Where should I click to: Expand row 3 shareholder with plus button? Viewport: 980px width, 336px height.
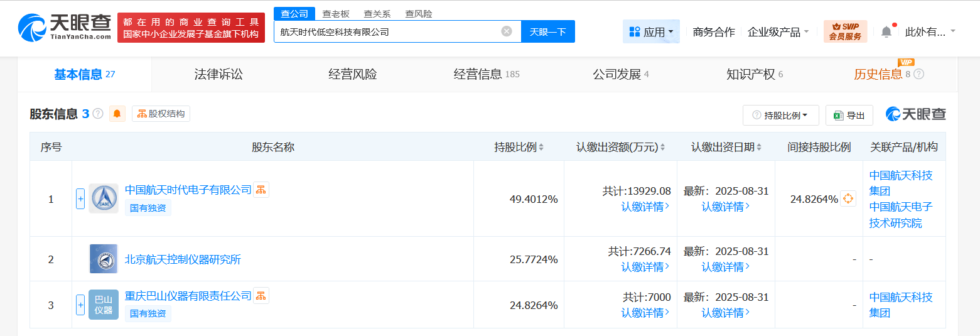point(80,305)
